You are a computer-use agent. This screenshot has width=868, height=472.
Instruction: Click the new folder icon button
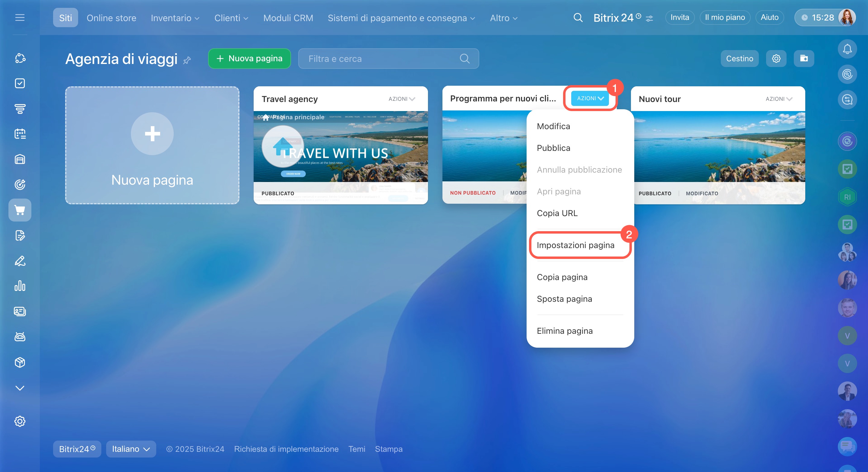(x=804, y=59)
